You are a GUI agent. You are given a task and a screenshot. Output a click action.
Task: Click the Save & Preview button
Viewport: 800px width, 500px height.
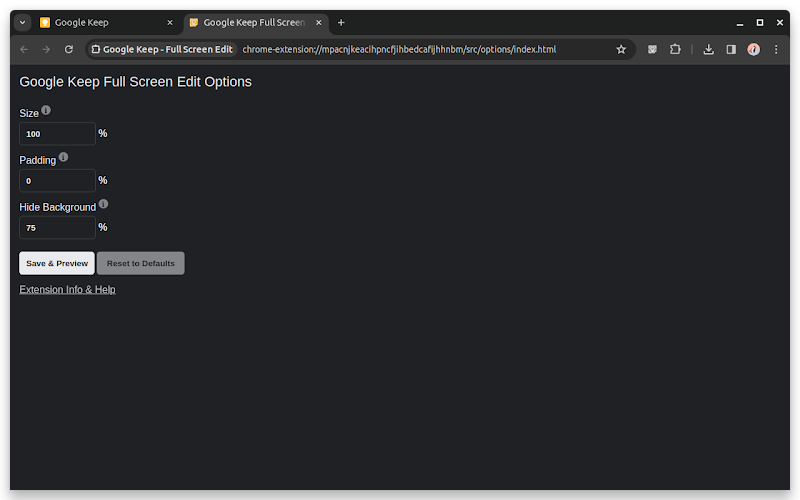pyautogui.click(x=57, y=263)
